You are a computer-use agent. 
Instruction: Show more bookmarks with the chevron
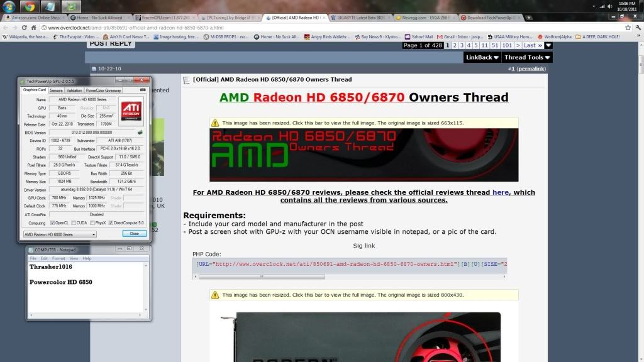click(x=639, y=36)
